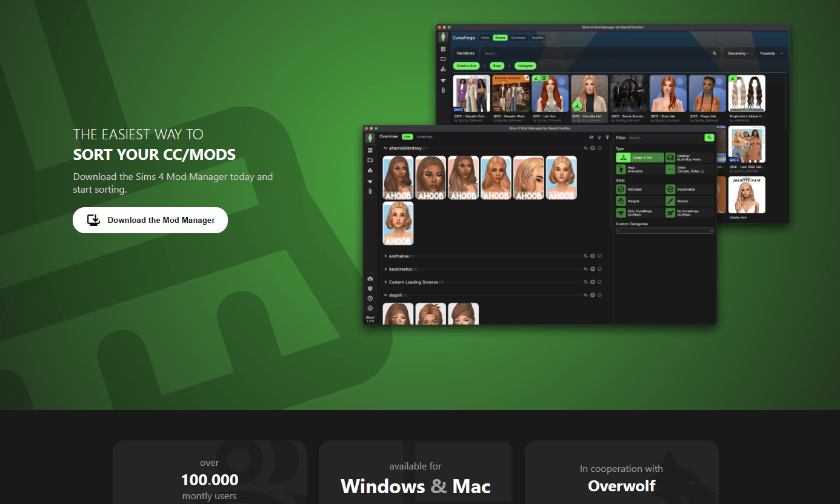
Task: Click the Filter search input field
Action: tap(665, 138)
